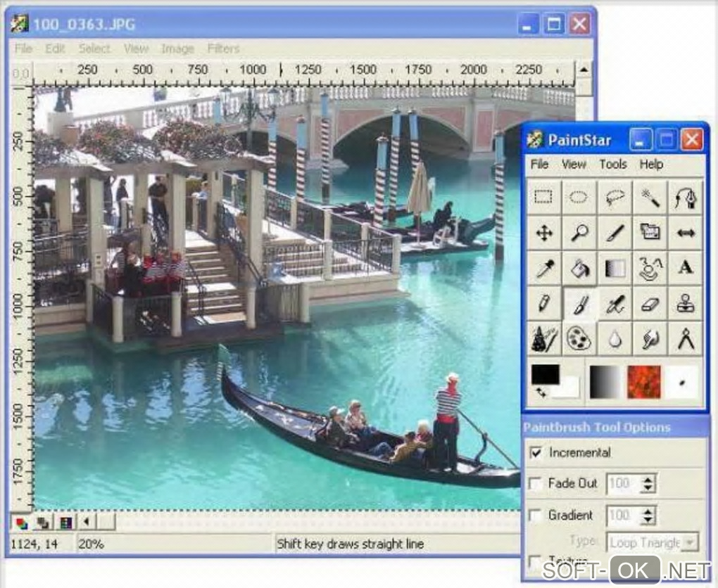This screenshot has height=588, width=718.
Task: Increase the Gradient value with spinner
Action: click(x=648, y=511)
